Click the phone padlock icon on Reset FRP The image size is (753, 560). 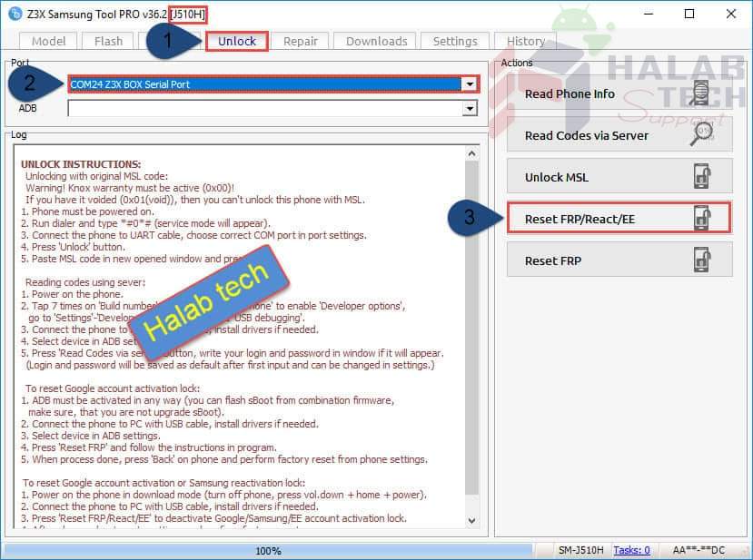[702, 260]
